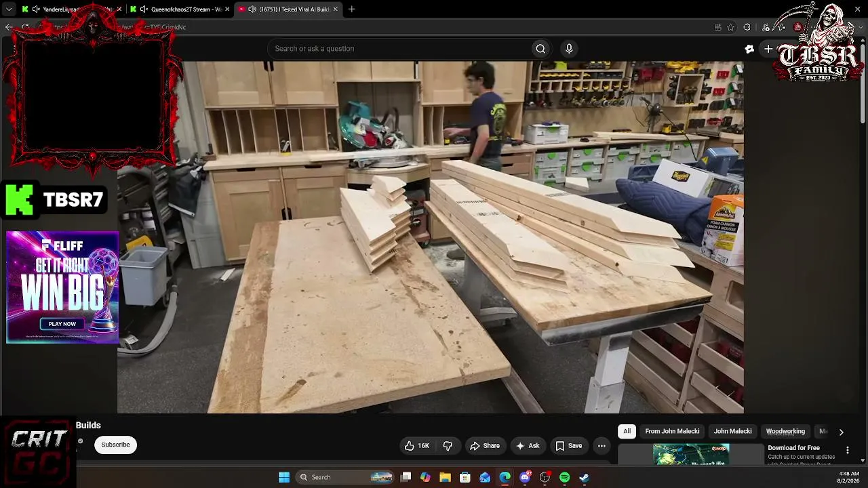Switch to the Queenofchaos27 Stream tab
This screenshot has width=868, height=488.
coord(180,9)
